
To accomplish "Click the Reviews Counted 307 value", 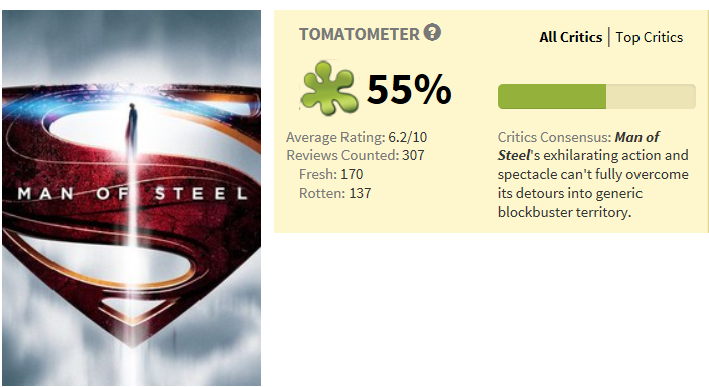I will pyautogui.click(x=413, y=155).
